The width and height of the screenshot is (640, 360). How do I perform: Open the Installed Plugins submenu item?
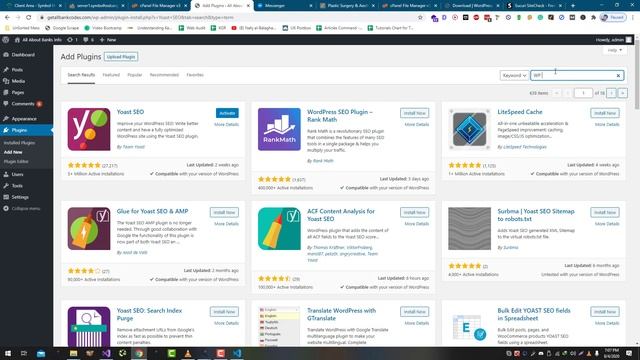tap(19, 143)
